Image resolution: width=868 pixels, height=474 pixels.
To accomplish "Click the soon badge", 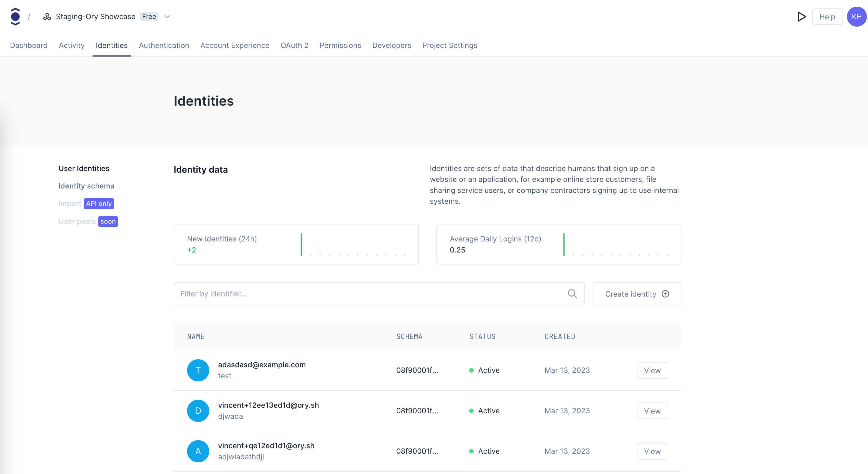I will point(108,221).
